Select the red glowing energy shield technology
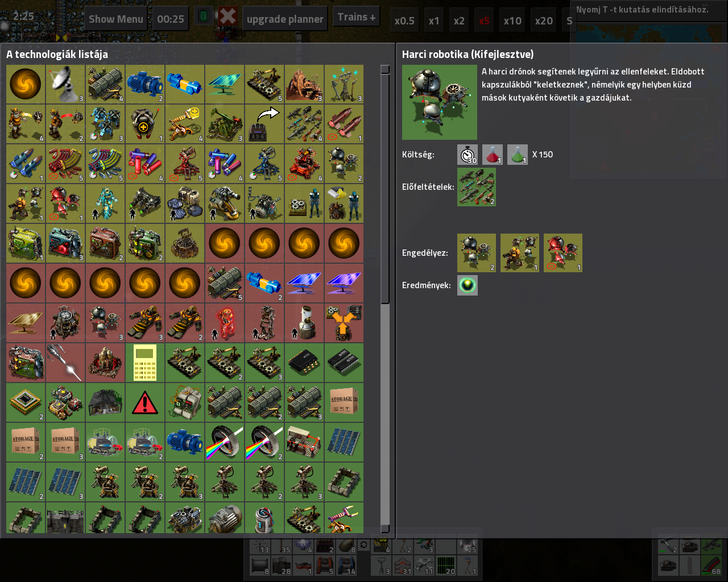Image resolution: width=728 pixels, height=582 pixels. (x=225, y=323)
